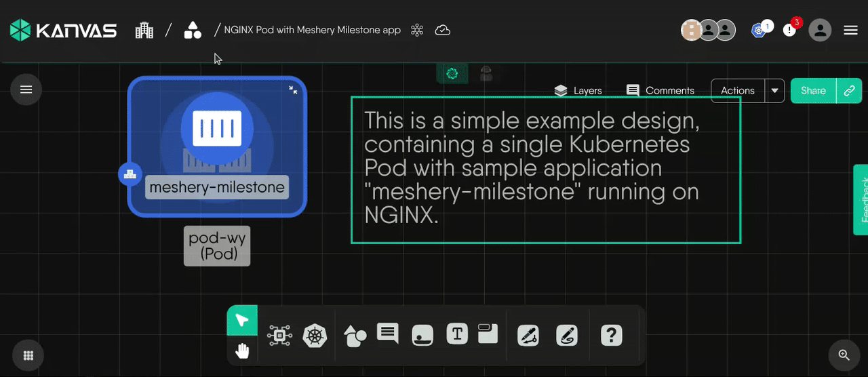Expand the Actions dropdown arrow

pyautogui.click(x=775, y=91)
